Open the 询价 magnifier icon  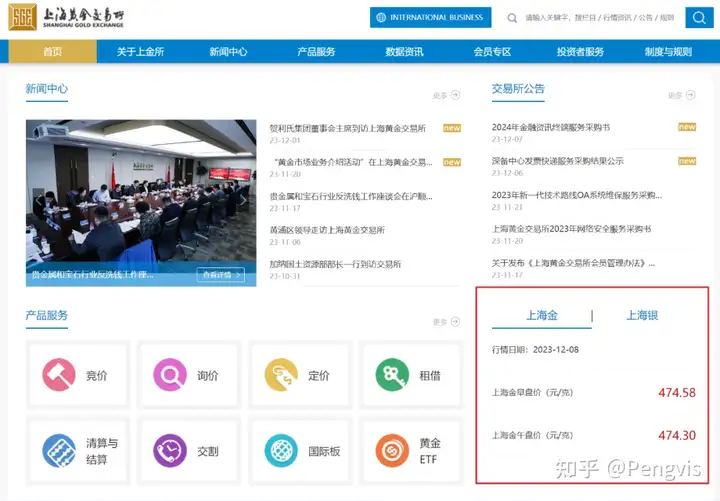(x=170, y=375)
